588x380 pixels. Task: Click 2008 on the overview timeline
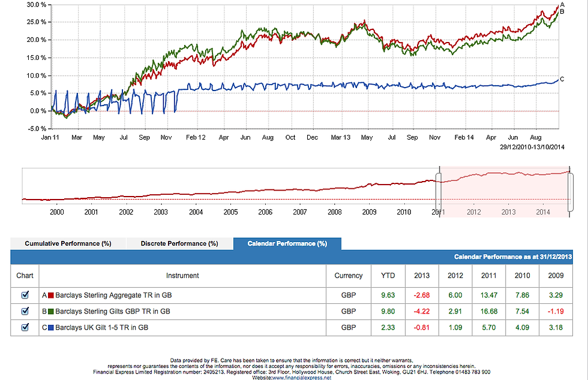pyautogui.click(x=335, y=212)
